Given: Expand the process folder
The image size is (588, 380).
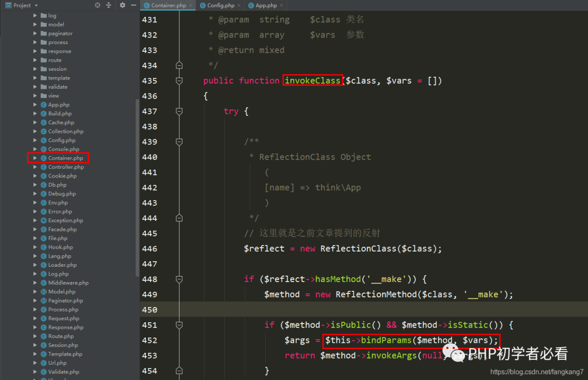Looking at the screenshot, I should [35, 42].
